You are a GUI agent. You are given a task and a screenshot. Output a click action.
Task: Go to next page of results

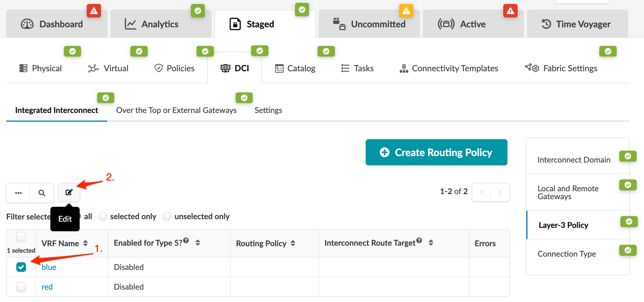pyautogui.click(x=500, y=192)
